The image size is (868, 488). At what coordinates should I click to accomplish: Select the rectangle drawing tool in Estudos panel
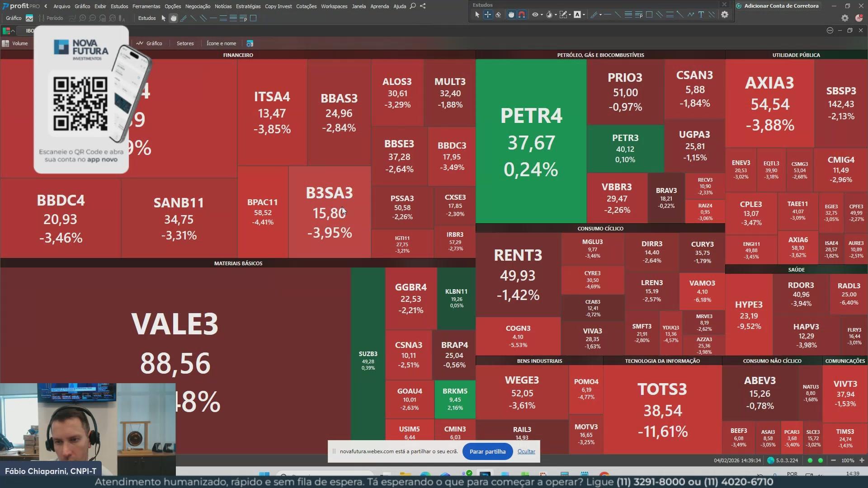[x=649, y=14]
